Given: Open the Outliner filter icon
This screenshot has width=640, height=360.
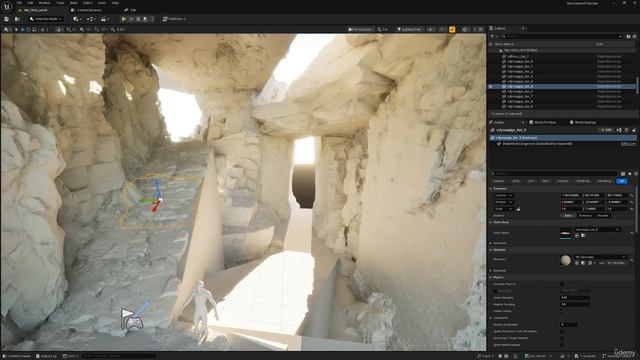Looking at the screenshot, I should point(493,36).
